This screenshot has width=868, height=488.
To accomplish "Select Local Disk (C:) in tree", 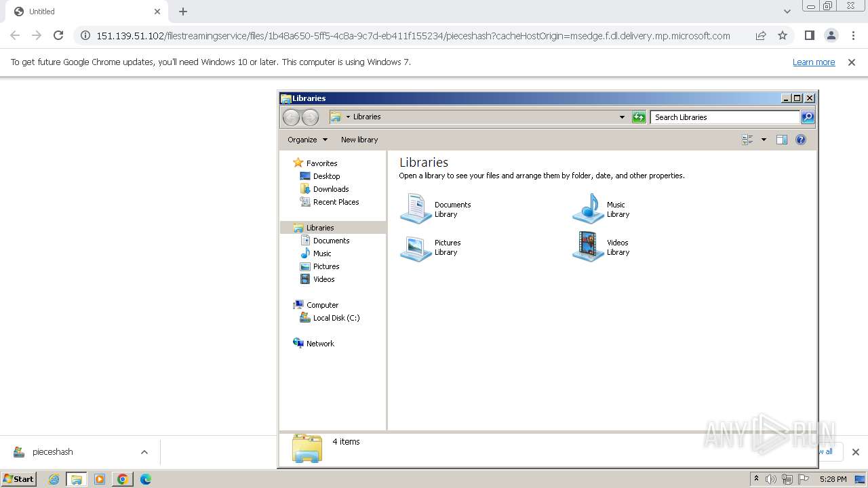I will [336, 318].
